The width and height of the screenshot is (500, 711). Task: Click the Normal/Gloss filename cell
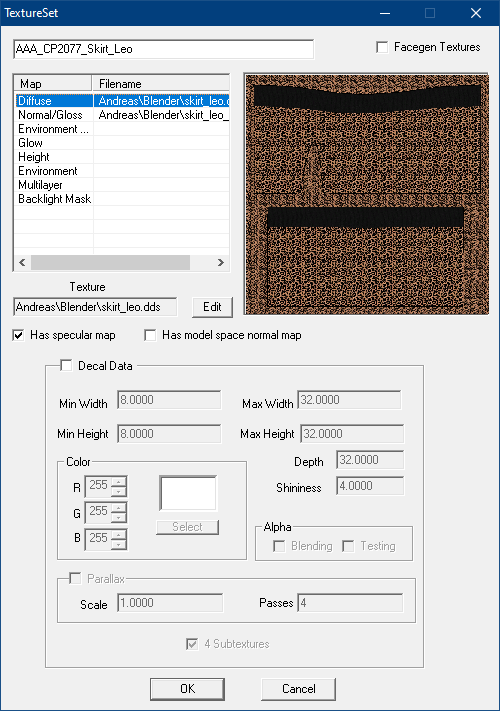(x=161, y=115)
